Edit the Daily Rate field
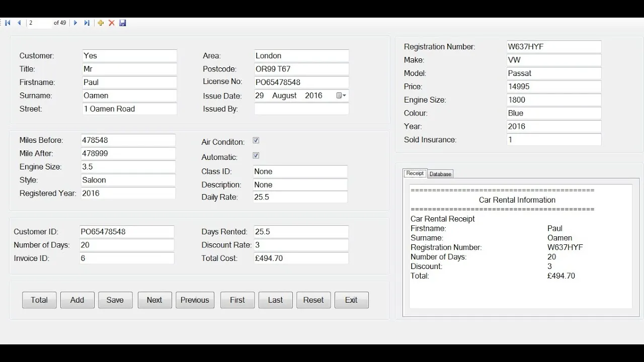Image resolution: width=644 pixels, height=362 pixels. pyautogui.click(x=300, y=197)
